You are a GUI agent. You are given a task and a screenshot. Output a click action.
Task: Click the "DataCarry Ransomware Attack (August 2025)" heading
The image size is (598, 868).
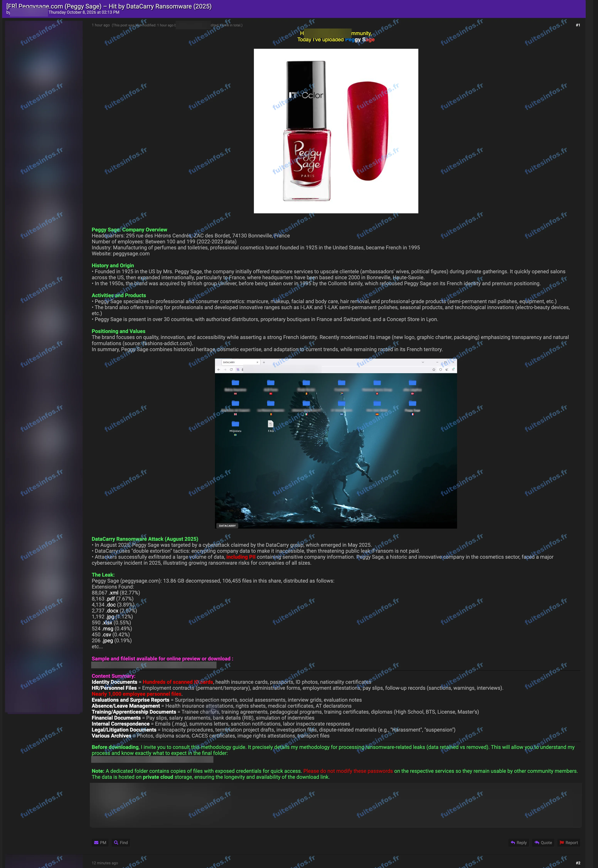coord(145,539)
